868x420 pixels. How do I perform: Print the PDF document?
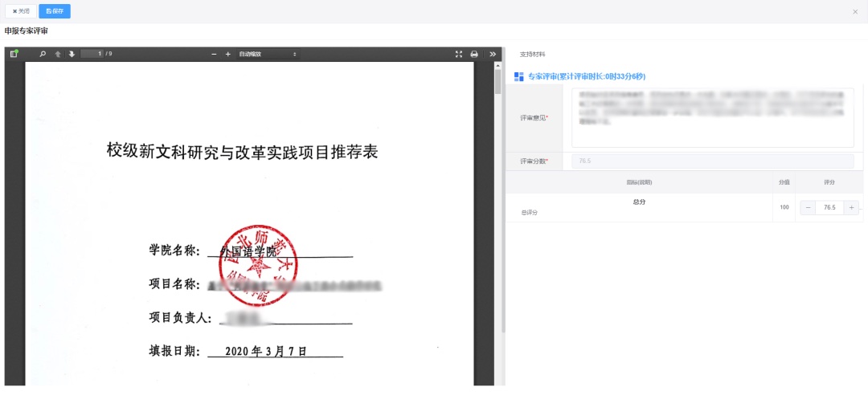pos(474,54)
